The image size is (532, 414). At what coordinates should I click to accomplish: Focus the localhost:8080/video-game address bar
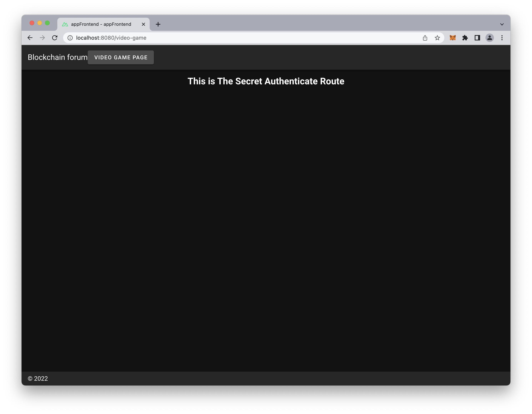pos(219,38)
